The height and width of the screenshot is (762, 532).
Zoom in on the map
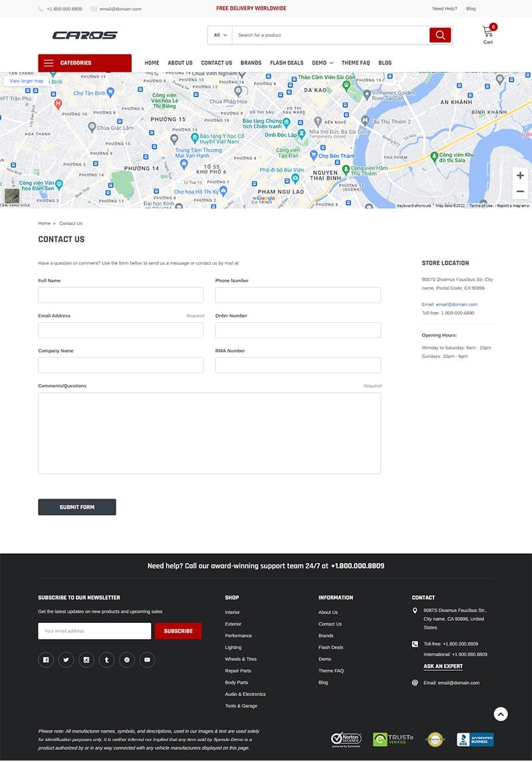click(520, 176)
